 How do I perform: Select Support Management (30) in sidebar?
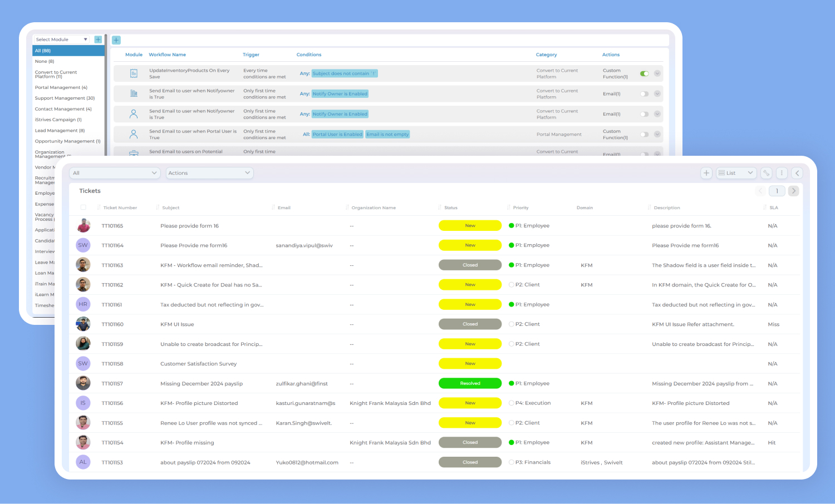[65, 98]
